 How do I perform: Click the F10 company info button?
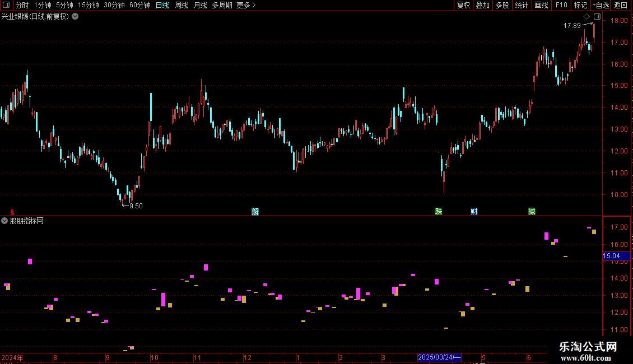tap(561, 5)
